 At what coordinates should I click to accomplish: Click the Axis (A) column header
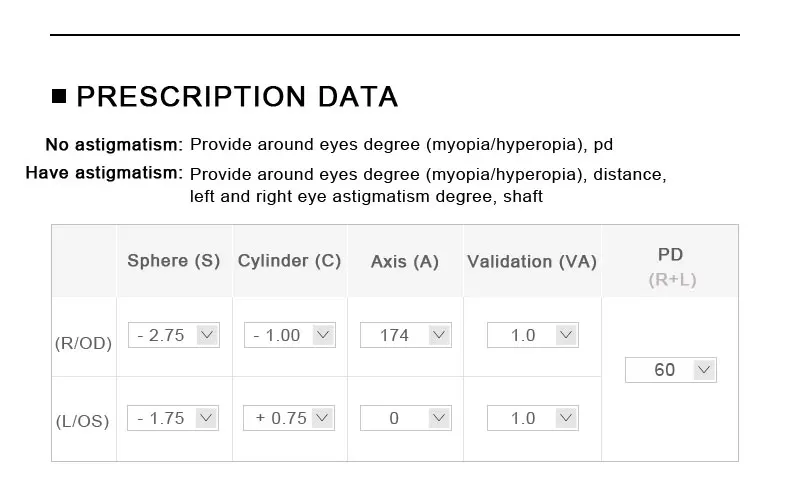point(404,262)
